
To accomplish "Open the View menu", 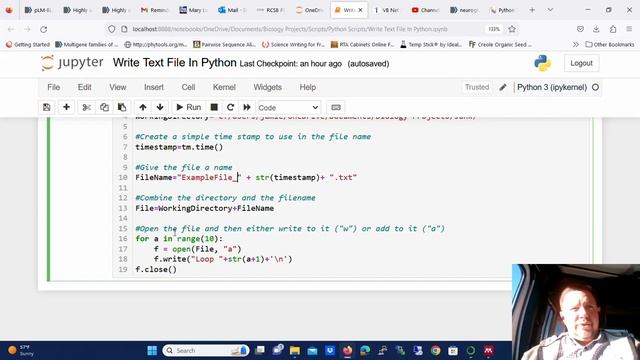I will tap(118, 87).
